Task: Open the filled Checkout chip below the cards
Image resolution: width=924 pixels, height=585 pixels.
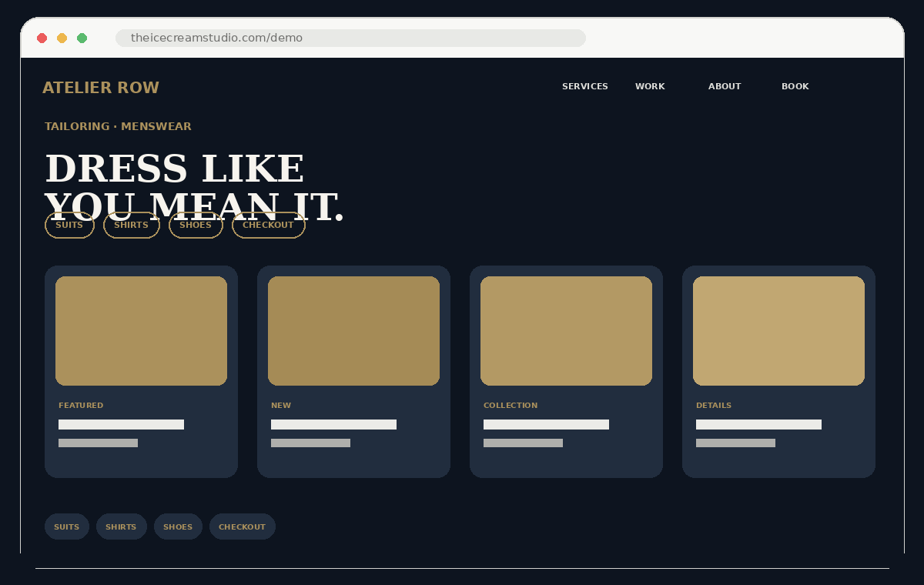Action: coord(243,526)
